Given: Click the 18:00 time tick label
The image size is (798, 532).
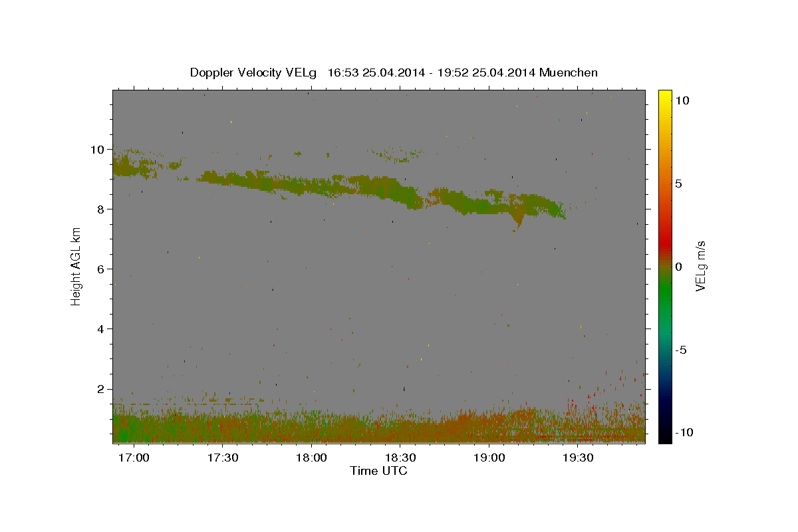Looking at the screenshot, I should 312,458.
